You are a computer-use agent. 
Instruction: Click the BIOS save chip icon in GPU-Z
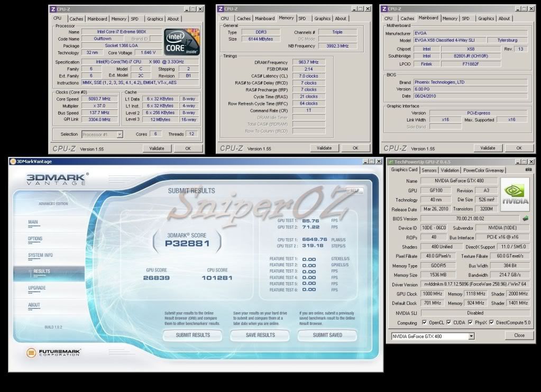[x=526, y=218]
